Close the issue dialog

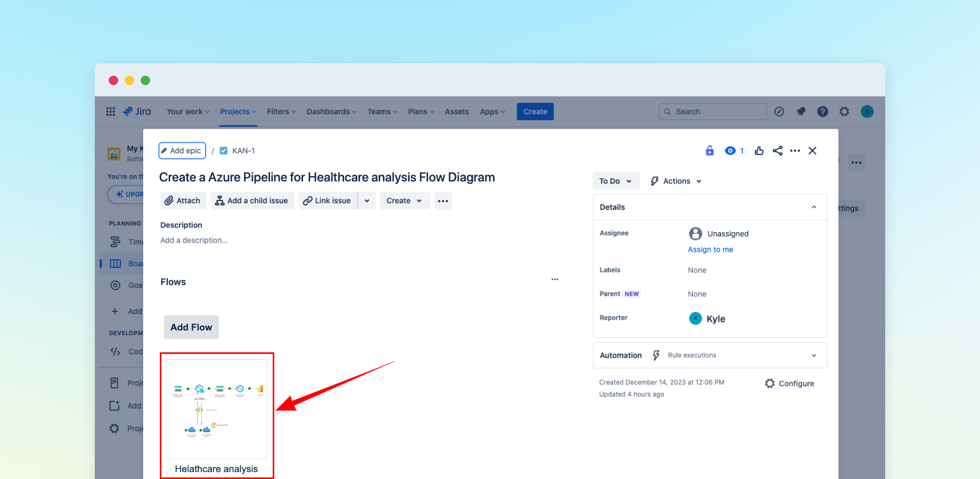(x=812, y=151)
